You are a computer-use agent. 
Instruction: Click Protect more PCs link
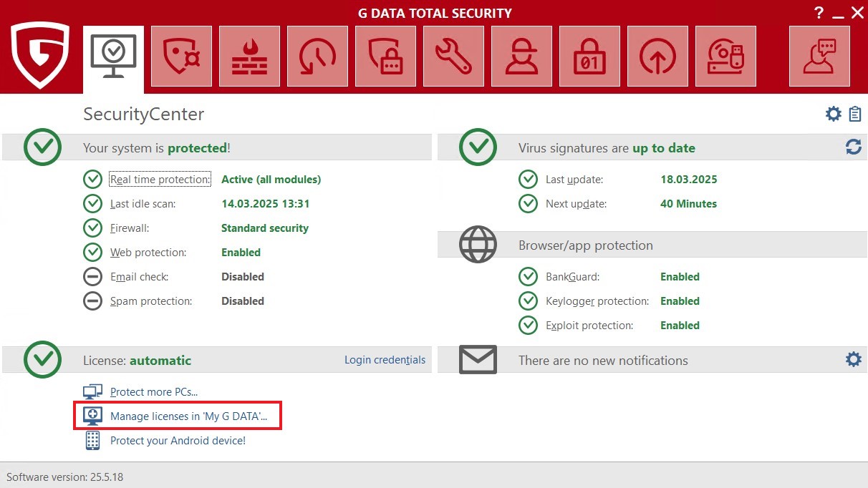[154, 392]
